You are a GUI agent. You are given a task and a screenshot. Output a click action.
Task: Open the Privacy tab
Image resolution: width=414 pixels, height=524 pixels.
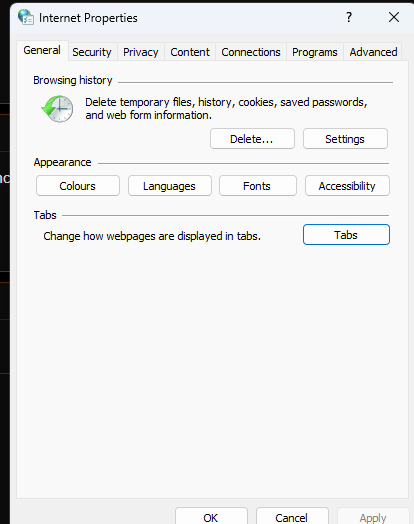point(141,52)
